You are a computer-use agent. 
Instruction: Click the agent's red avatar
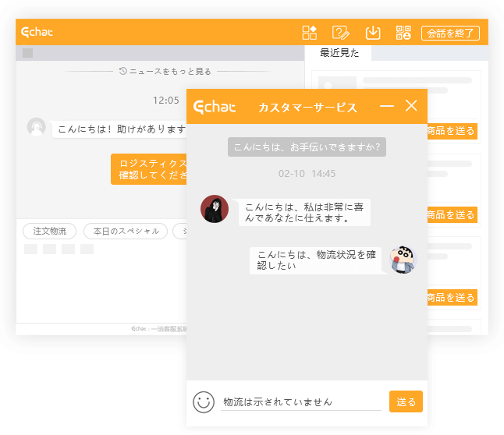pos(215,209)
